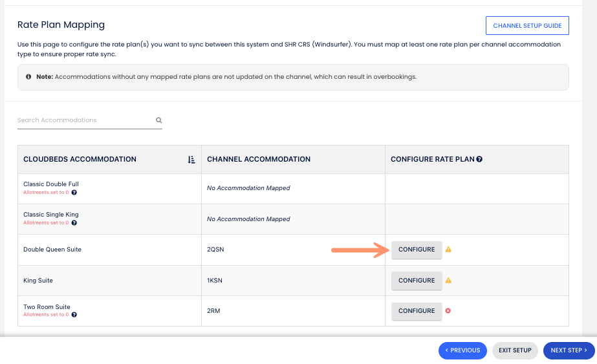Click the King Suite warning triangle icon
Viewport: 597px width, 364px height.
448,280
